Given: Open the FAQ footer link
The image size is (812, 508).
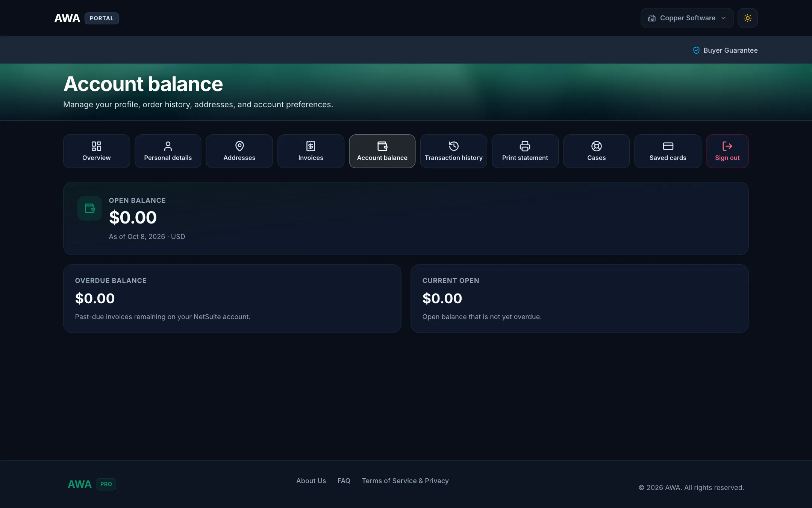Looking at the screenshot, I should tap(344, 481).
